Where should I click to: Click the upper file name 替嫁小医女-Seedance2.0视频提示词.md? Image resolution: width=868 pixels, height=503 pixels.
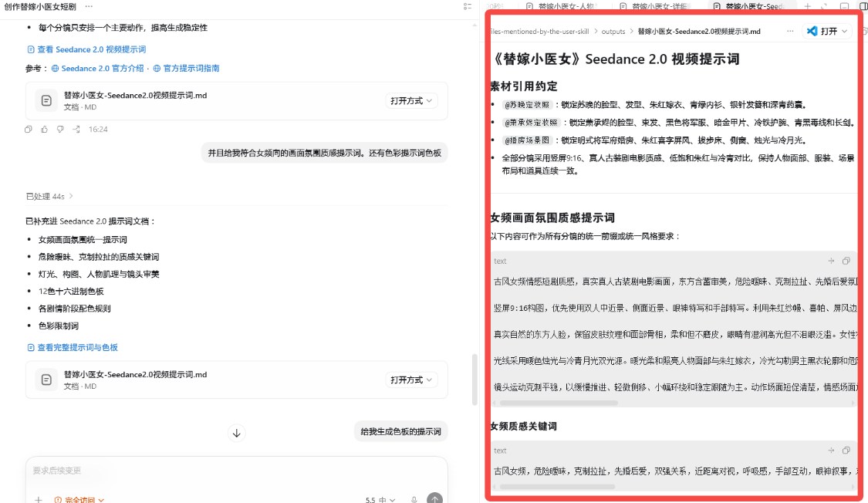coord(135,95)
